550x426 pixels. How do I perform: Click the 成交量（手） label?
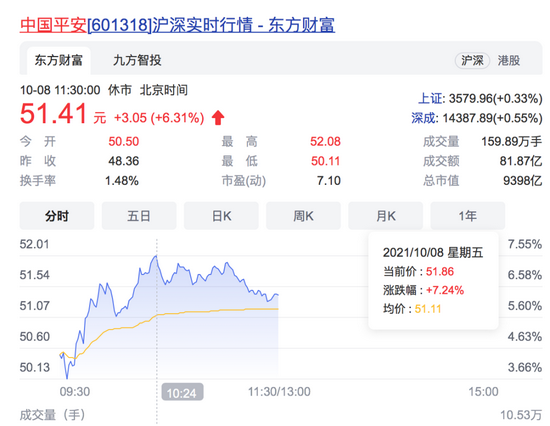point(53,415)
